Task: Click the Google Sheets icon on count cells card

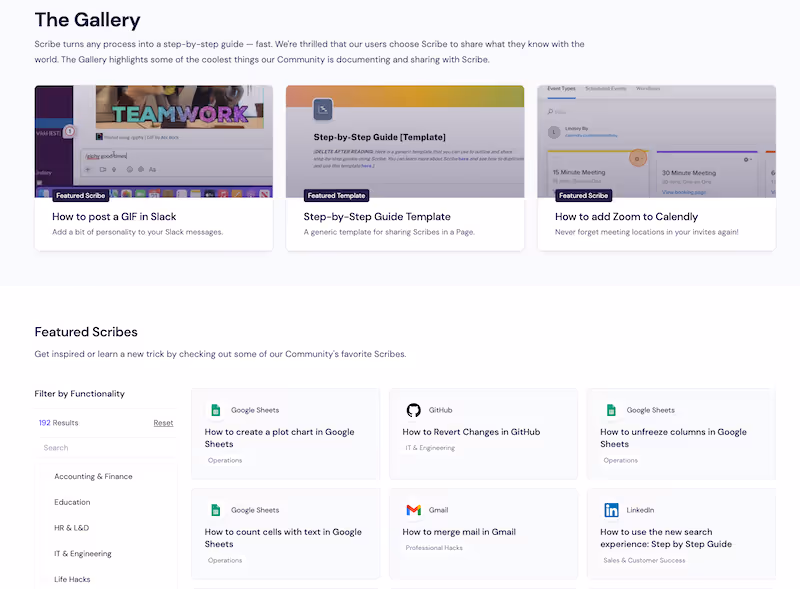Action: click(216, 510)
